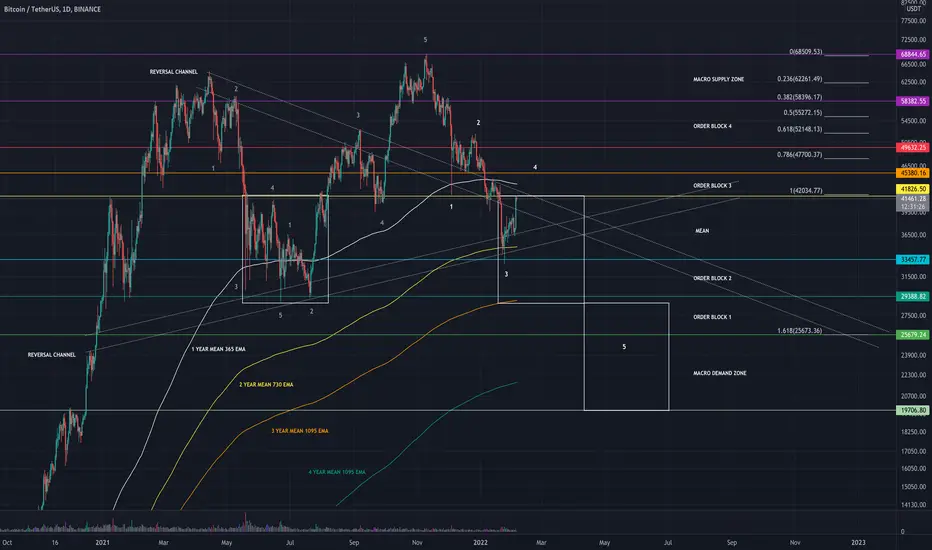Click the MACRO DEMAND ZONE label
932x550 pixels.
click(719, 373)
